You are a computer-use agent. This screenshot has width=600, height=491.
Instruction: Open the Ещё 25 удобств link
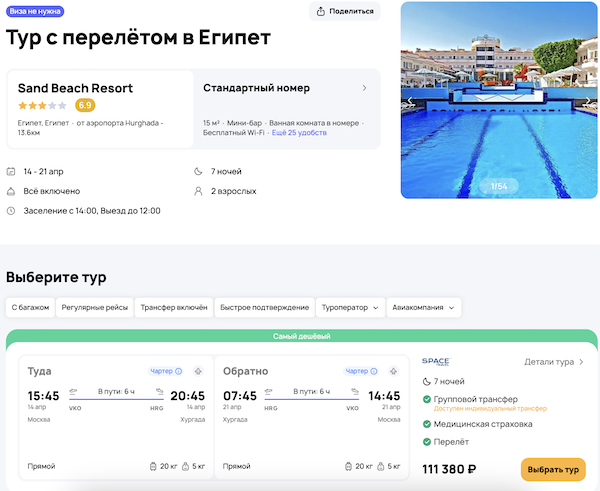coord(298,133)
